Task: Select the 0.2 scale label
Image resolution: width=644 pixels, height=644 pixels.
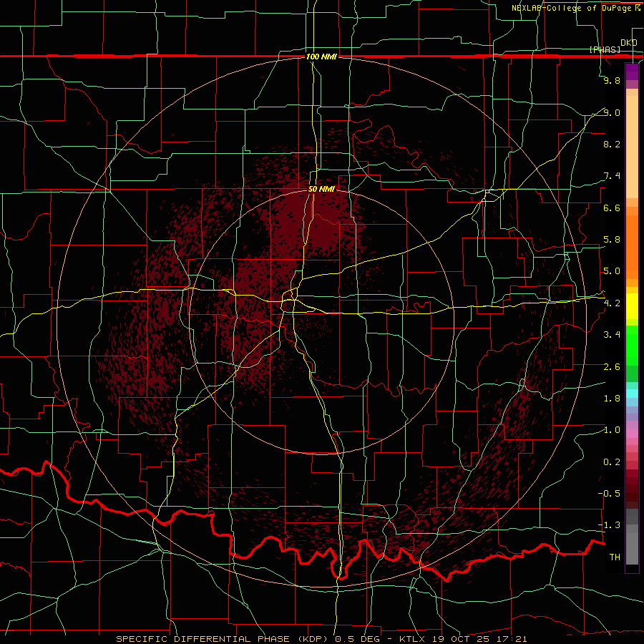Action: [612, 462]
